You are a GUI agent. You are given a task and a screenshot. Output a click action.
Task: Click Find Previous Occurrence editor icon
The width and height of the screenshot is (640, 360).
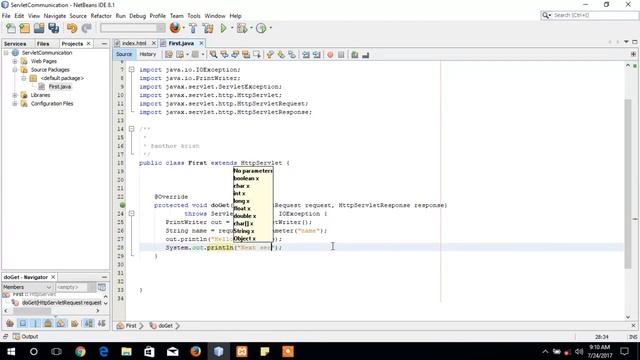point(224,55)
